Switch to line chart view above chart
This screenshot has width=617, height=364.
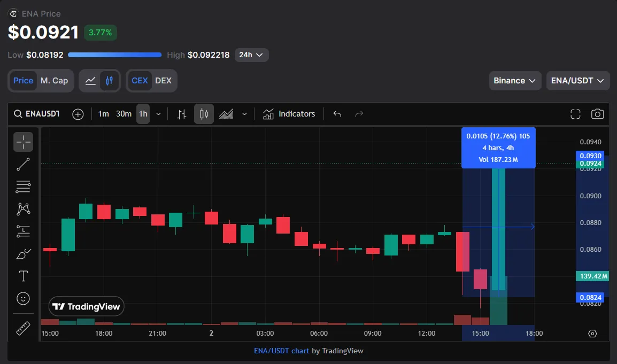pos(90,81)
